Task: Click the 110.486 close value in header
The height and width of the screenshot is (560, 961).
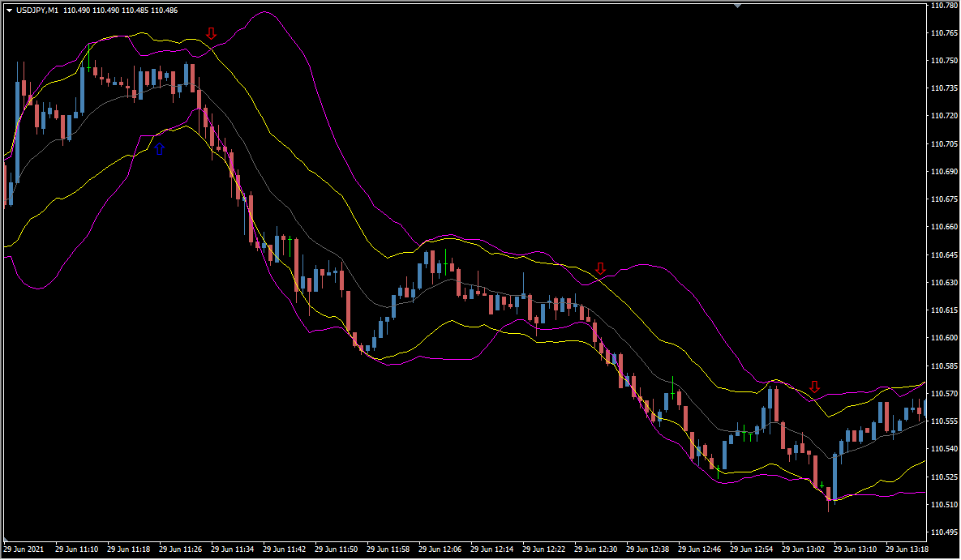Action: [165, 11]
